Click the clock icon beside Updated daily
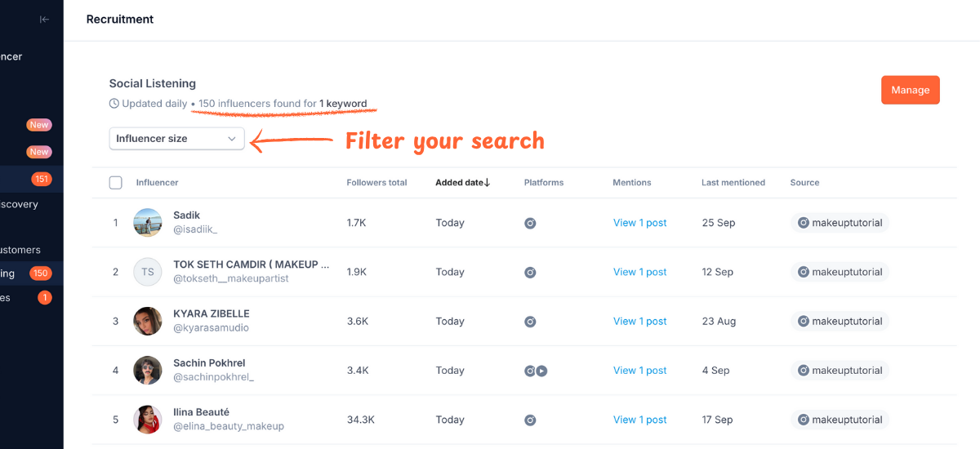Image resolution: width=980 pixels, height=449 pixels. coord(114,104)
